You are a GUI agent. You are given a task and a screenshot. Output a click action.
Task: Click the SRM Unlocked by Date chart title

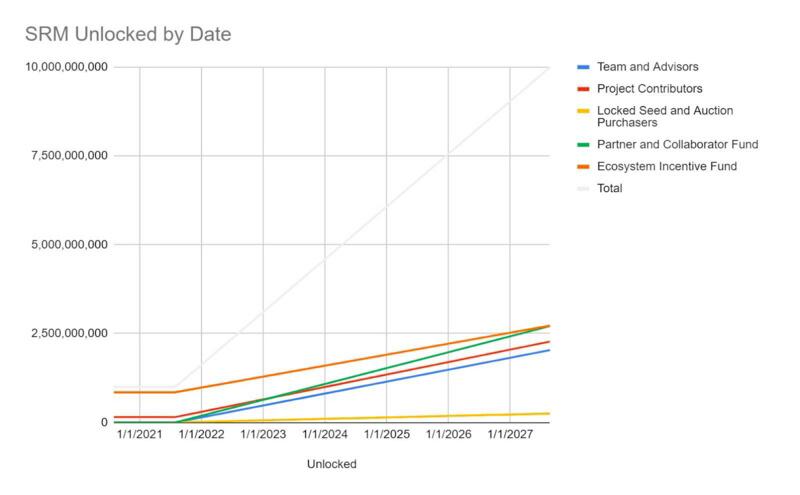[x=128, y=34]
